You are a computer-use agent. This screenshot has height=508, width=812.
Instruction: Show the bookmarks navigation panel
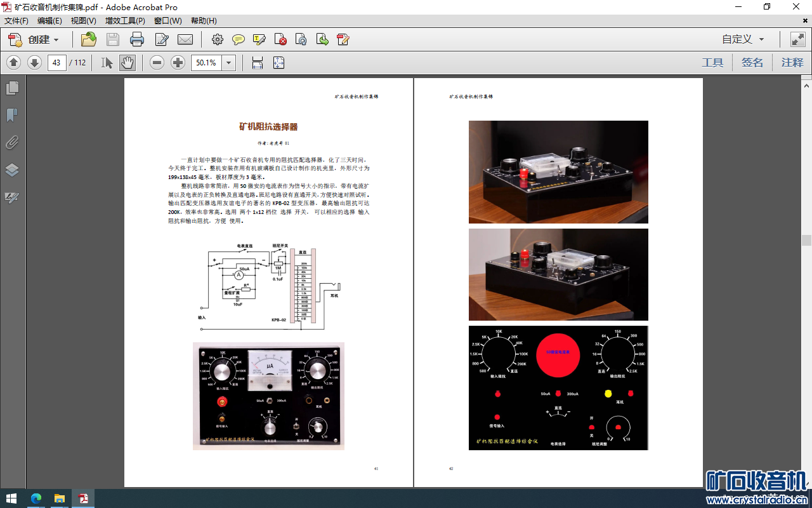coord(12,115)
